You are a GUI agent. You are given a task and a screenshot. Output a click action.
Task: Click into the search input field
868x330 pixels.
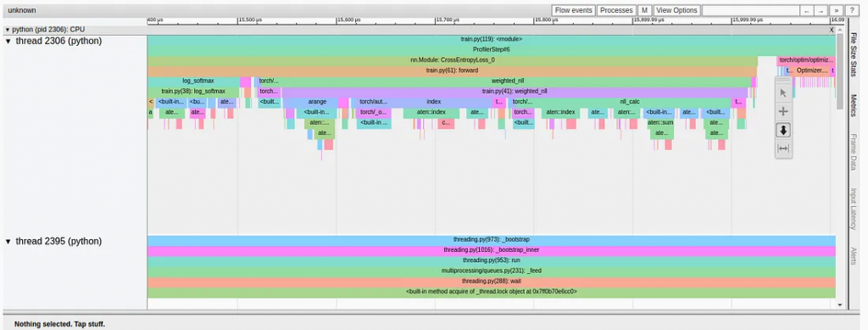(750, 10)
